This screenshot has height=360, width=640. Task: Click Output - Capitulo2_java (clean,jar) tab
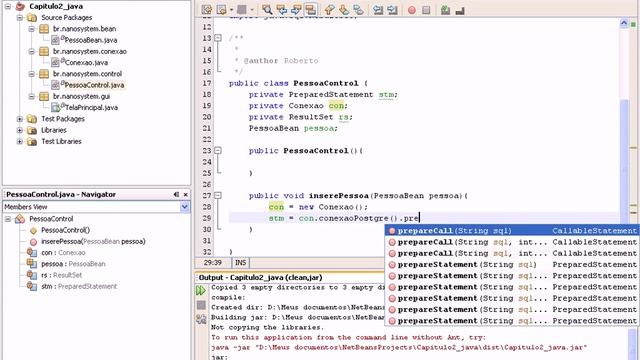pyautogui.click(x=260, y=278)
